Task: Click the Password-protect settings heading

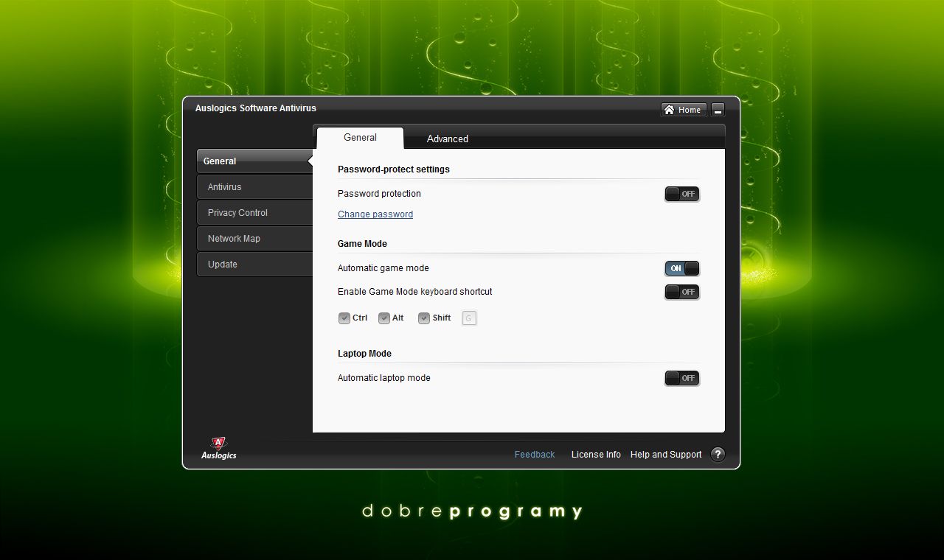Action: (x=394, y=169)
